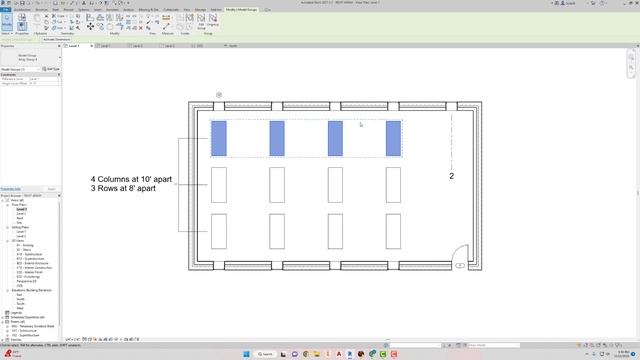Click the Aligned Dimension icon
Screen dimensions: 640x360
tap(166, 27)
